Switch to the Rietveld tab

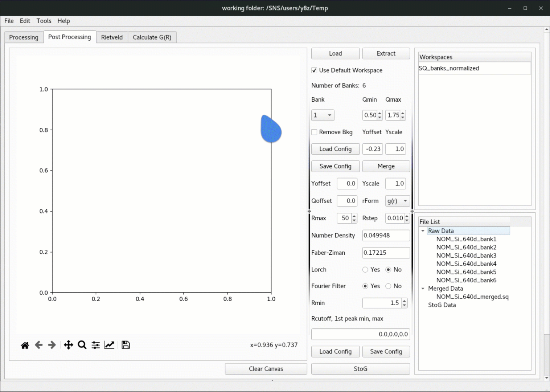[112, 37]
